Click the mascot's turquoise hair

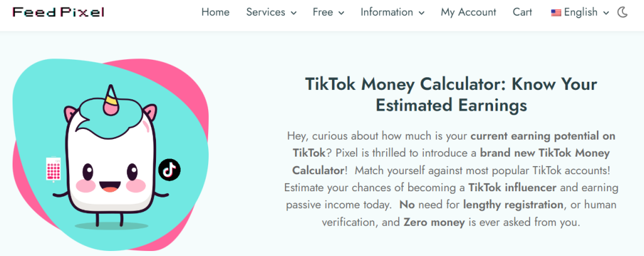pos(110,118)
